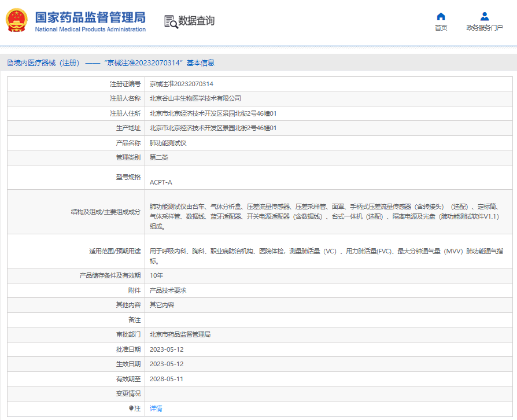
Task: Click the document icon before 境内医疗器械
Action: pyautogui.click(x=10, y=63)
